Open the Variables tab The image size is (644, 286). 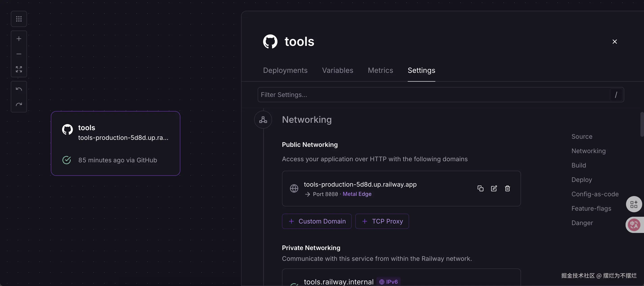pyautogui.click(x=338, y=70)
